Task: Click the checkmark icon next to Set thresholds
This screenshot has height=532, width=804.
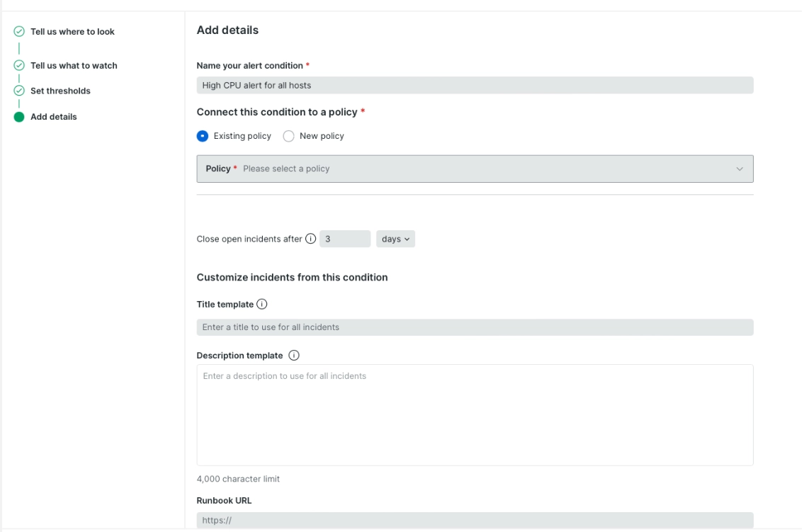Action: tap(20, 91)
